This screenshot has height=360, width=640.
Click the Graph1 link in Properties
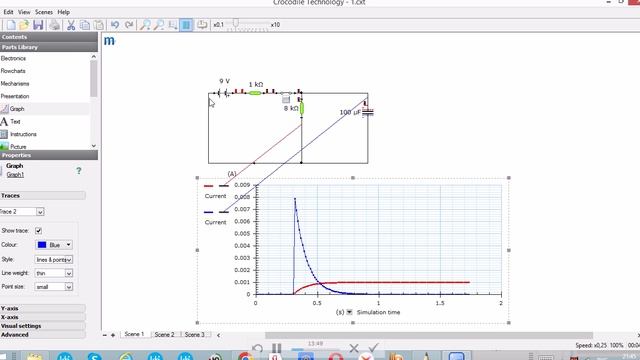(x=15, y=175)
